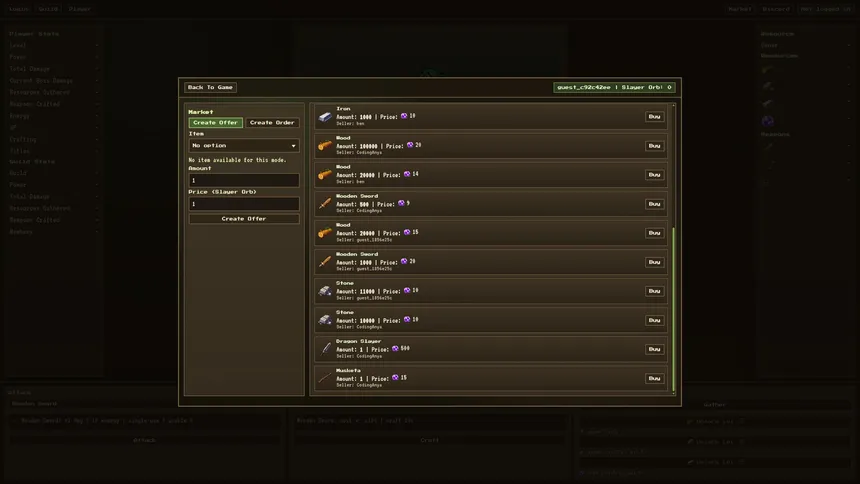Viewport: 860px width, 484px height.
Task: Click the Musketa weapon icon
Action: (325, 378)
